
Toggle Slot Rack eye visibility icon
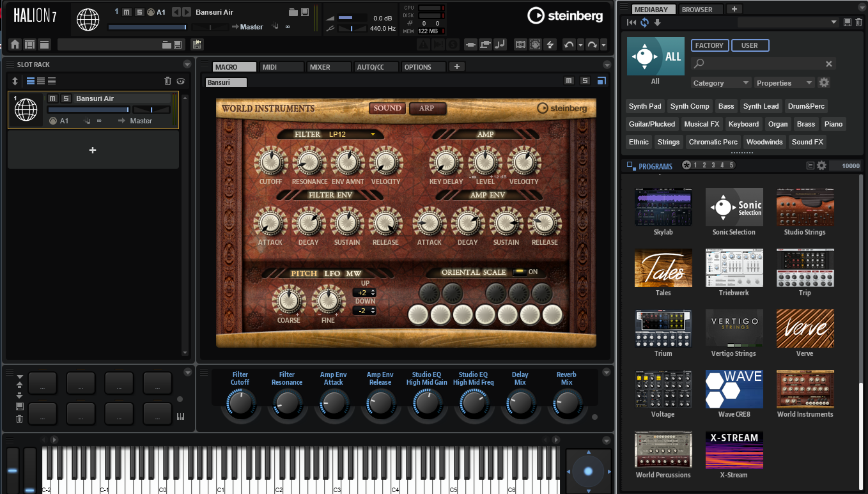[181, 81]
